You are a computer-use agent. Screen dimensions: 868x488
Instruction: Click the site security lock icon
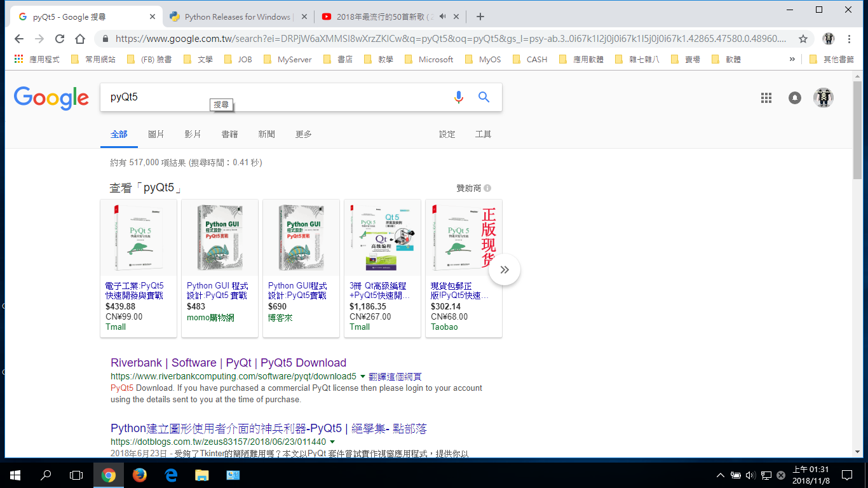(105, 39)
